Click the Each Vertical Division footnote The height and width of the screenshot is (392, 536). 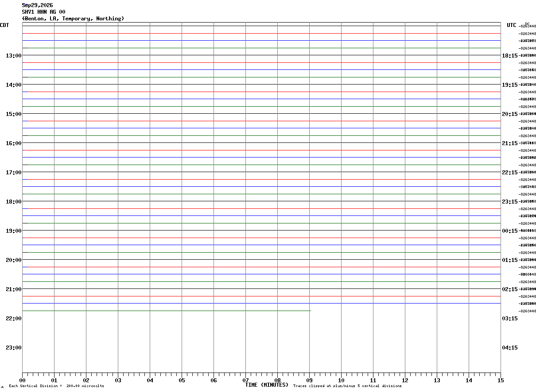pyautogui.click(x=57, y=386)
